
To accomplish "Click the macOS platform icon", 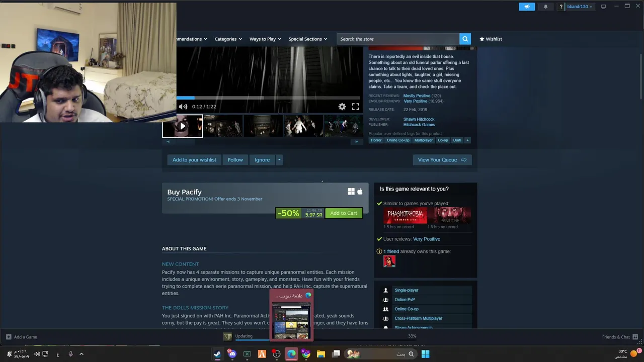I will (x=360, y=192).
